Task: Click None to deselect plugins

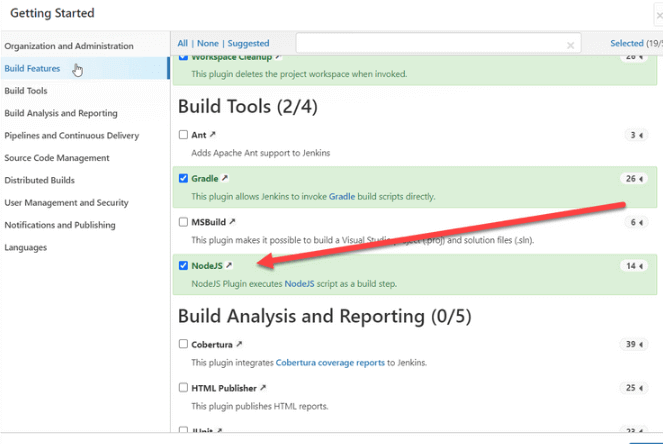Action: click(208, 43)
